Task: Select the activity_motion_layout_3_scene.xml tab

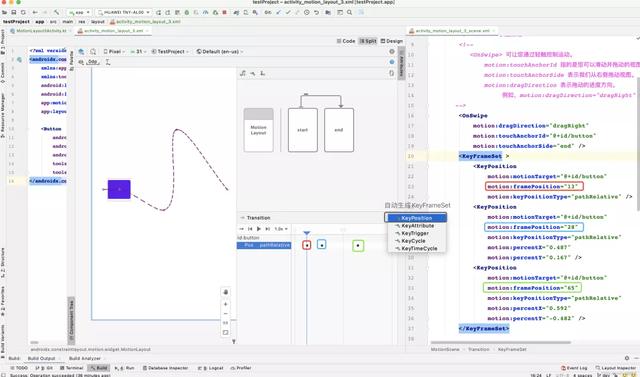Action: click(452, 31)
